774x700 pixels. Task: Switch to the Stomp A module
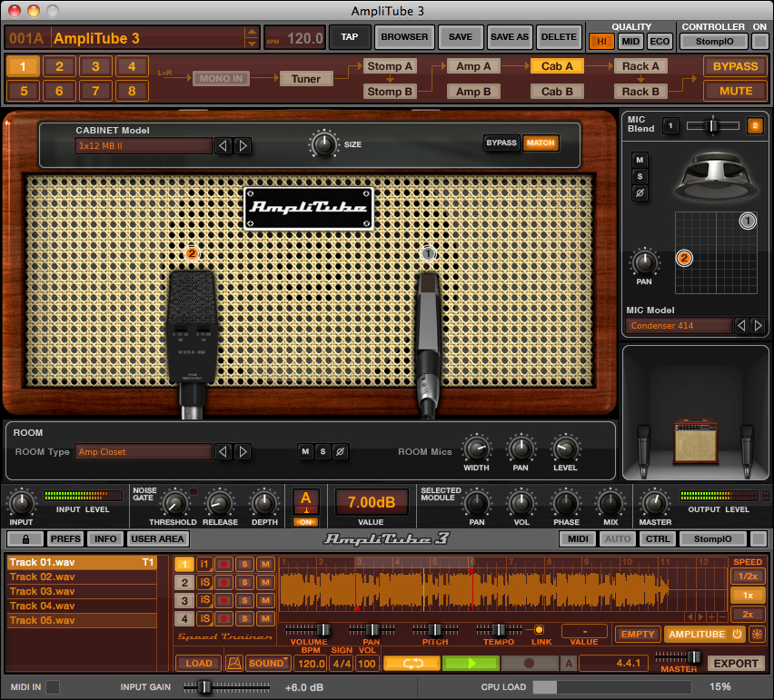coord(390,66)
